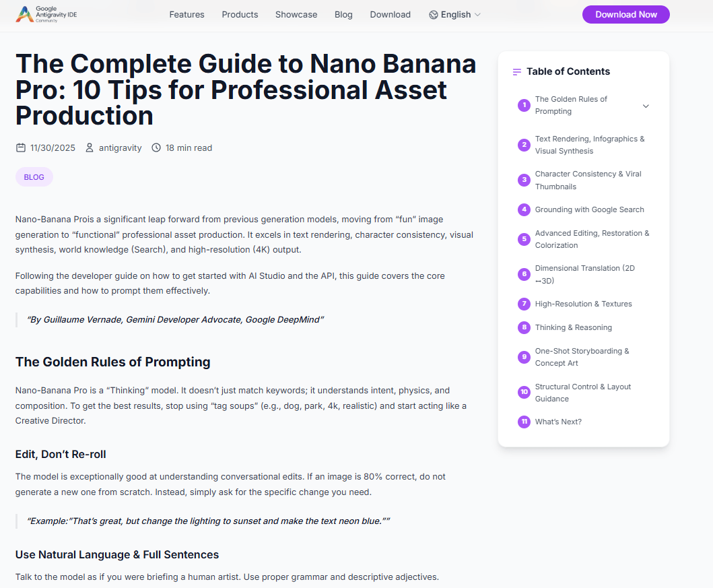This screenshot has height=588, width=713.
Task: Click the Table of Contents list icon
Action: pos(517,72)
